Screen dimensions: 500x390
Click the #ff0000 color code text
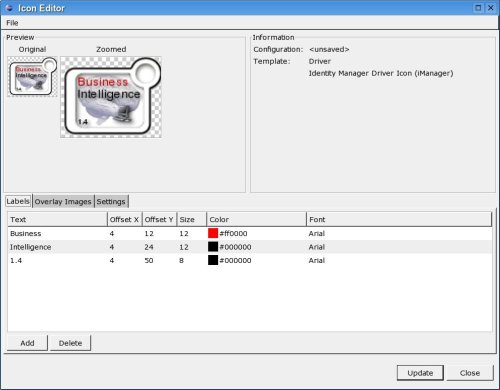coord(233,234)
